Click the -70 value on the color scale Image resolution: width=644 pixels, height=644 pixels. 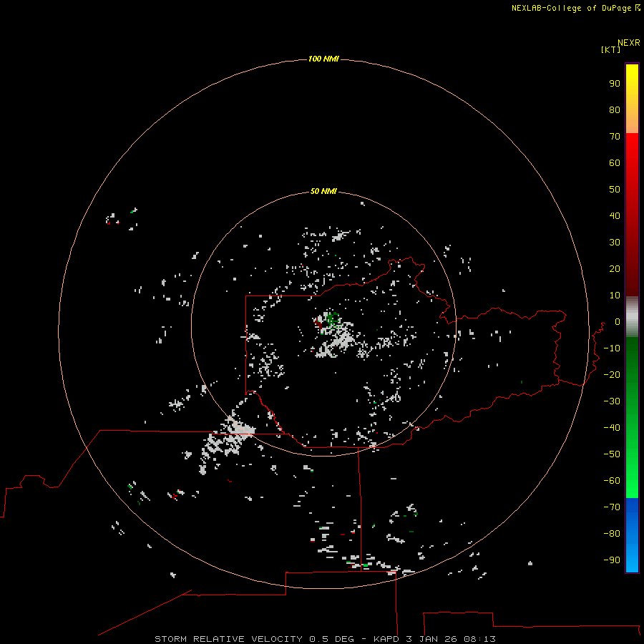point(612,507)
